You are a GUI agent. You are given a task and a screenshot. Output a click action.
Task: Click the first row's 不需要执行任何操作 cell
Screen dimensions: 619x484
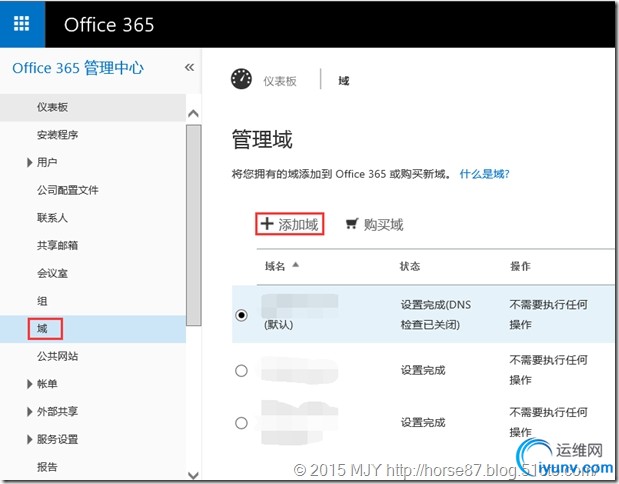[548, 315]
